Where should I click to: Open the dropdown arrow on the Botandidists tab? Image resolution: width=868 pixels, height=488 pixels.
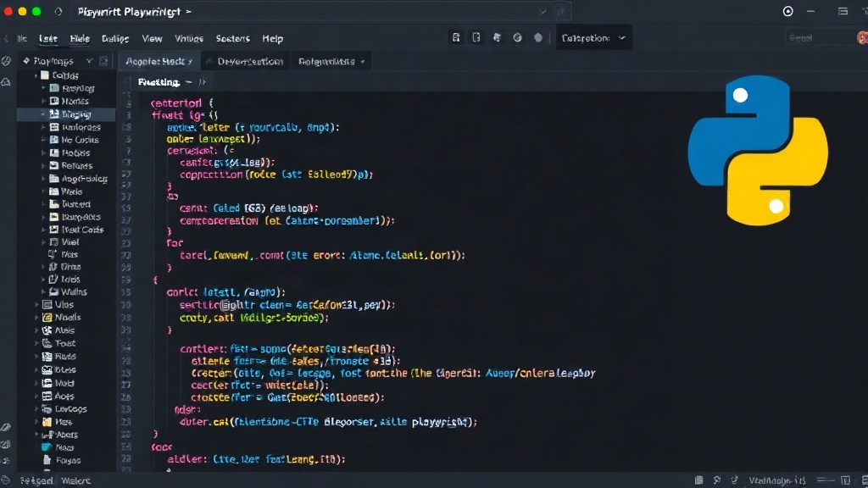click(x=363, y=61)
